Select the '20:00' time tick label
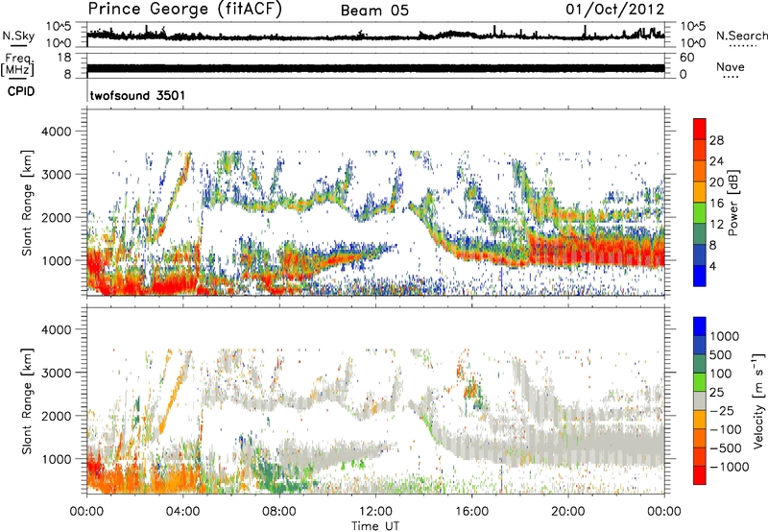 [567, 512]
